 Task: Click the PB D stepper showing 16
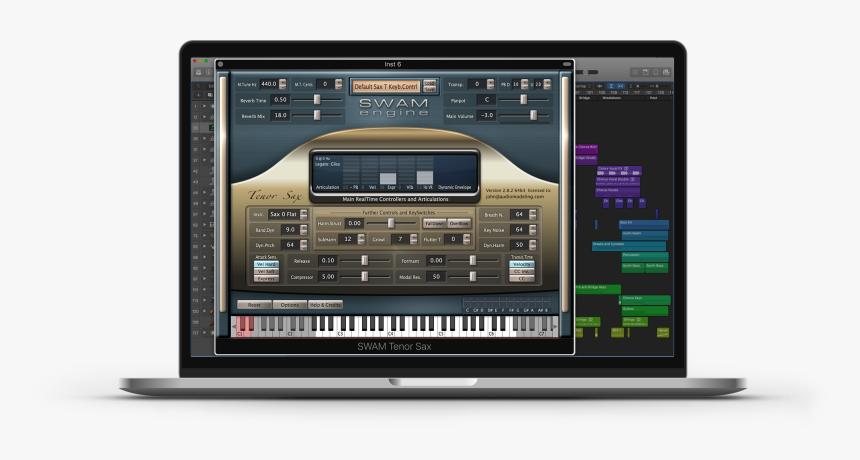point(524,84)
